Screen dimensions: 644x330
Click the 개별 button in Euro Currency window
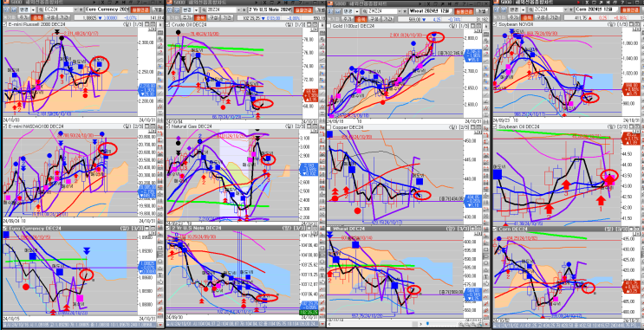pyautogui.click(x=158, y=10)
